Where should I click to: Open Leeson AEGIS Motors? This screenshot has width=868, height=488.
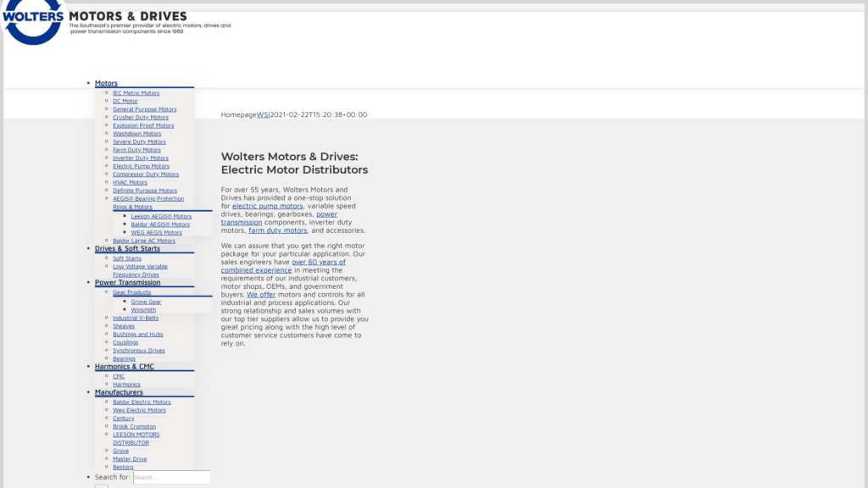coord(161,216)
